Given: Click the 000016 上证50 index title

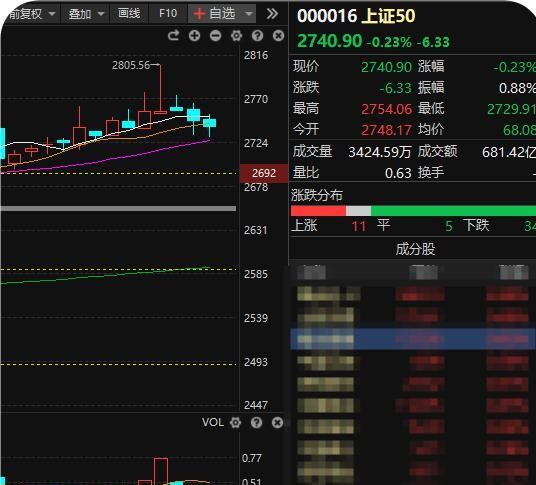Looking at the screenshot, I should tap(356, 16).
